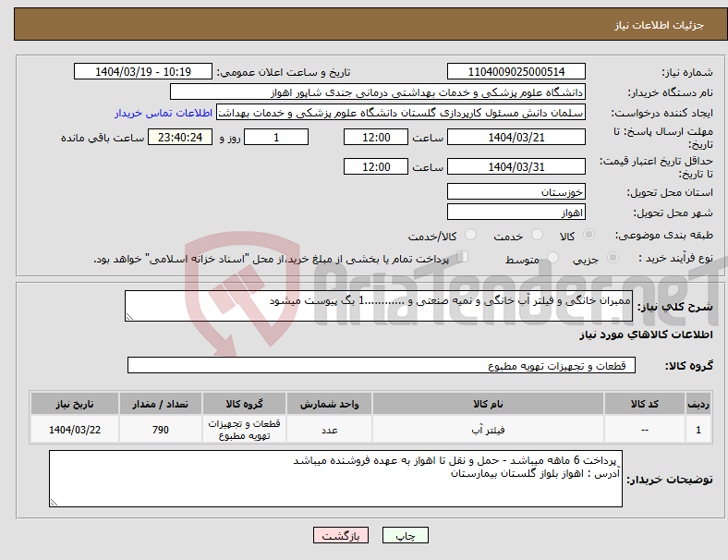Click the response deadline time 12:00 field
This screenshot has width=728, height=560.
click(x=376, y=137)
